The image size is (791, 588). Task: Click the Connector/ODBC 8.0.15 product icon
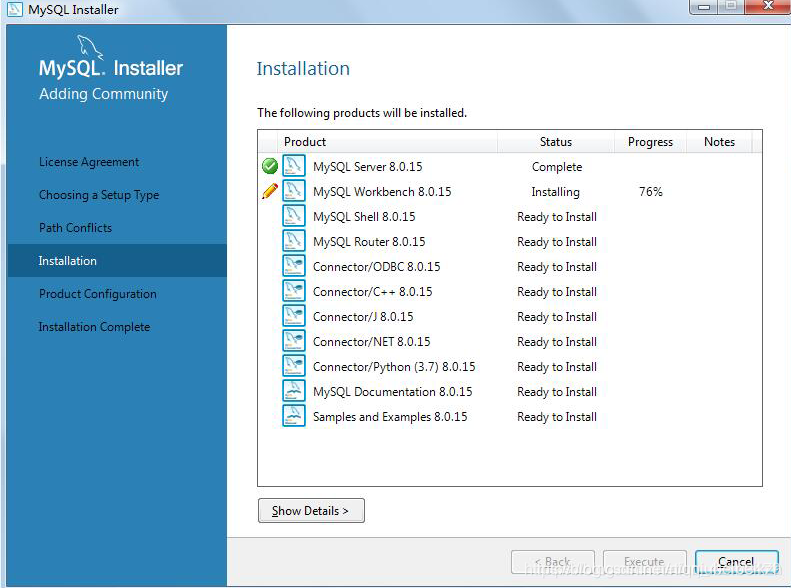click(x=294, y=266)
